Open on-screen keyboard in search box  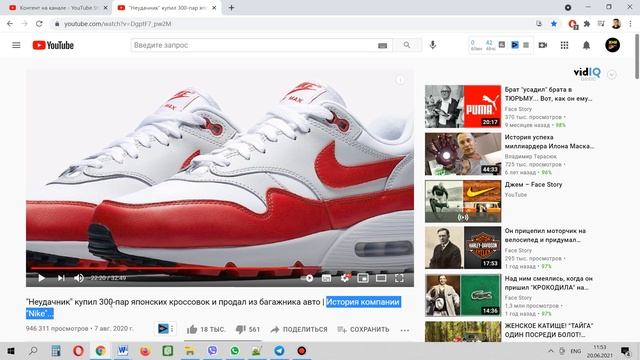[x=382, y=45]
